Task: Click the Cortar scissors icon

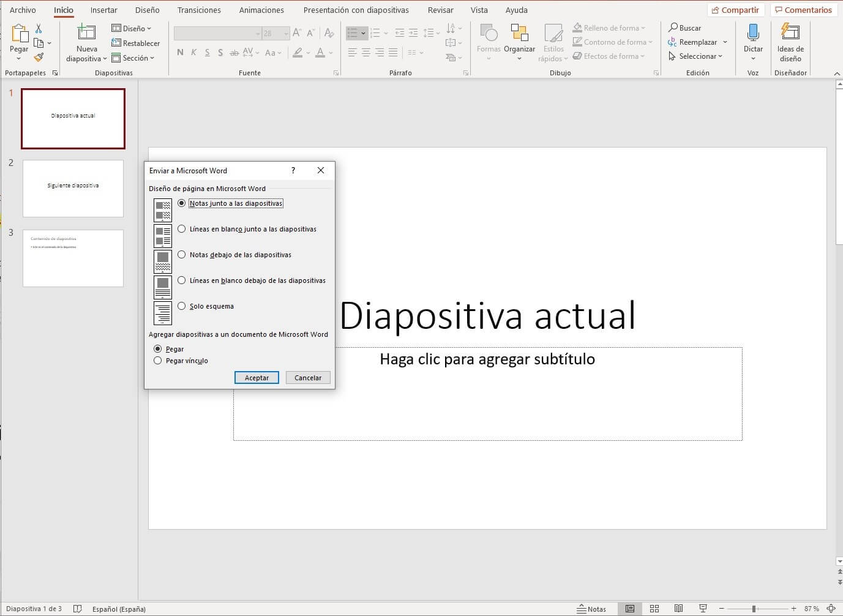Action: 39,29
